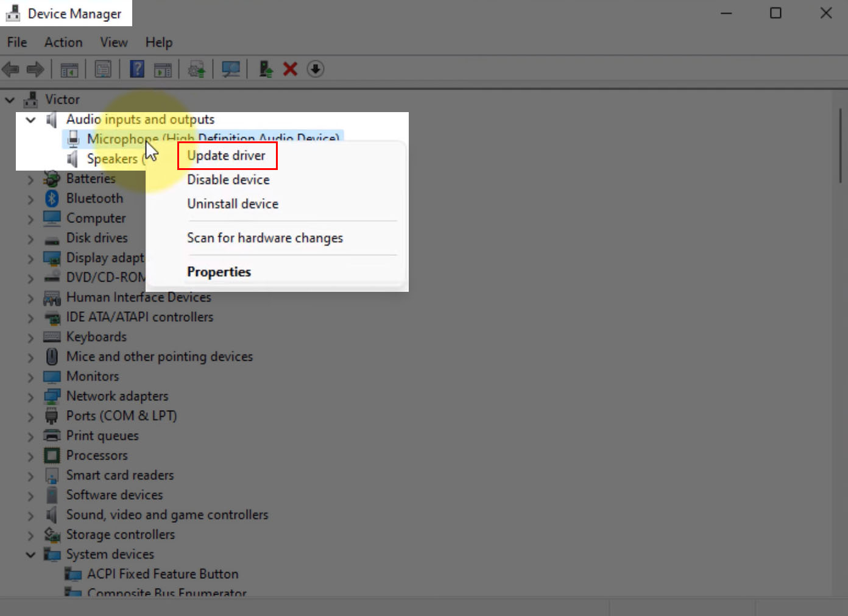
Task: Click the Forward navigation arrow icon
Action: [x=35, y=69]
